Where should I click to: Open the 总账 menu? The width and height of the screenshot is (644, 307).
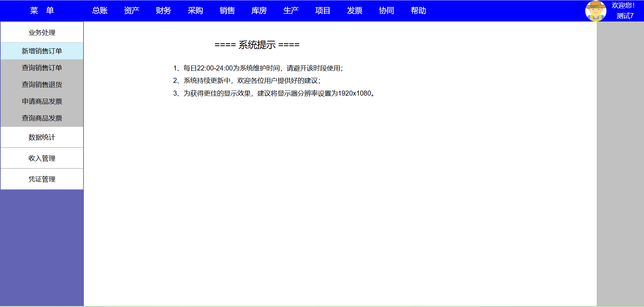tap(100, 11)
